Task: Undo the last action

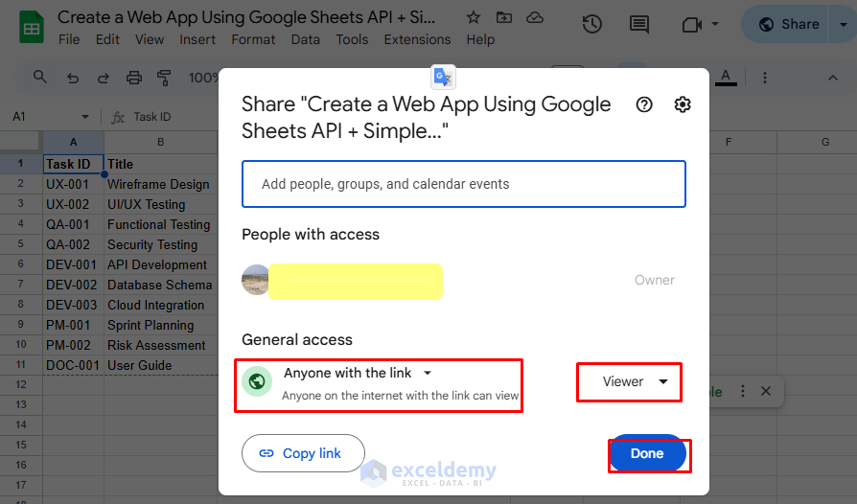Action: tap(73, 78)
